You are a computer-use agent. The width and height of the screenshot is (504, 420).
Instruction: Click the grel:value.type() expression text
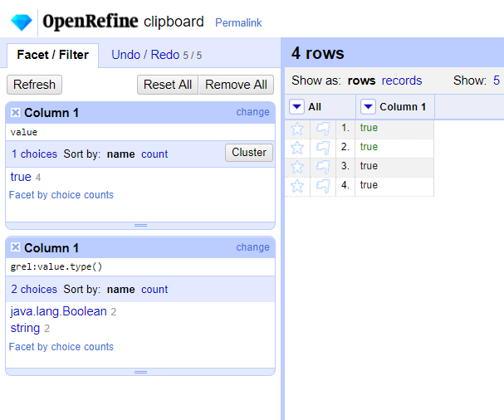tap(56, 266)
